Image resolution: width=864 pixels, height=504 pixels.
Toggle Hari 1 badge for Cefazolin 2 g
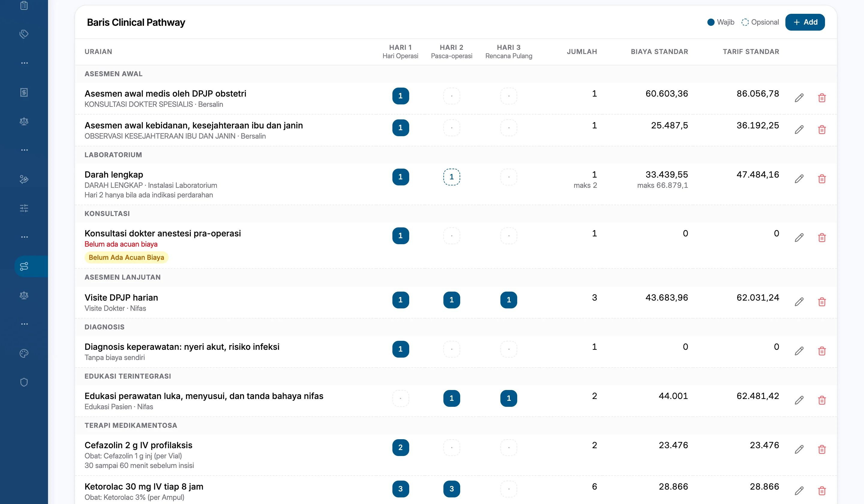pyautogui.click(x=400, y=448)
